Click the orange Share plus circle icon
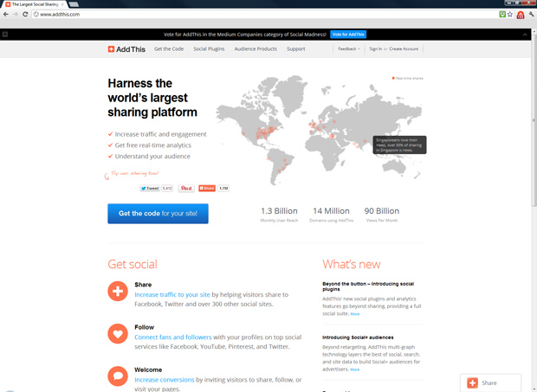This screenshot has height=392, width=537. [x=118, y=291]
